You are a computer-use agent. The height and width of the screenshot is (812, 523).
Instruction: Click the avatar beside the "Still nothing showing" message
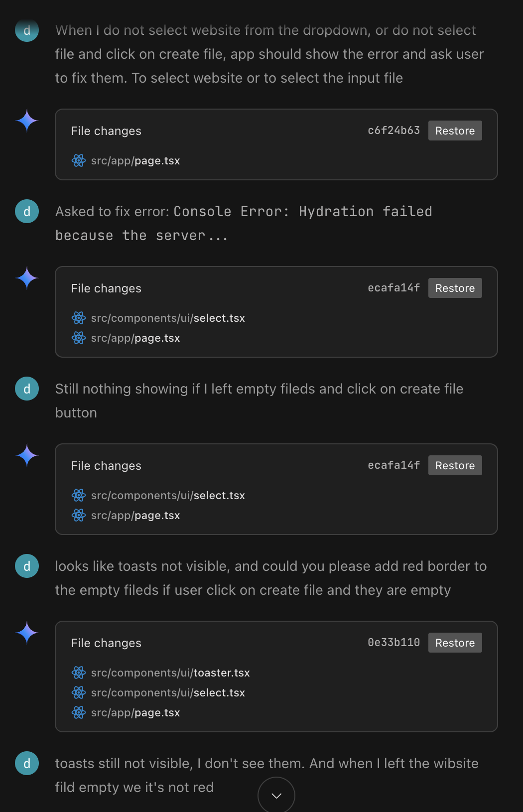tap(27, 389)
